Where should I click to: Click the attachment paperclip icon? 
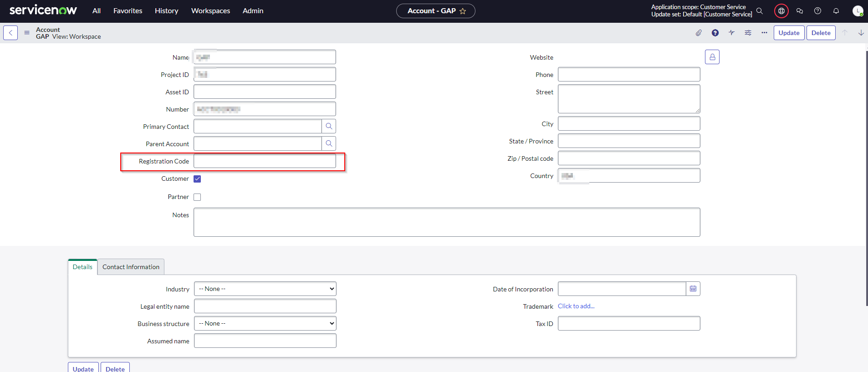coord(699,33)
